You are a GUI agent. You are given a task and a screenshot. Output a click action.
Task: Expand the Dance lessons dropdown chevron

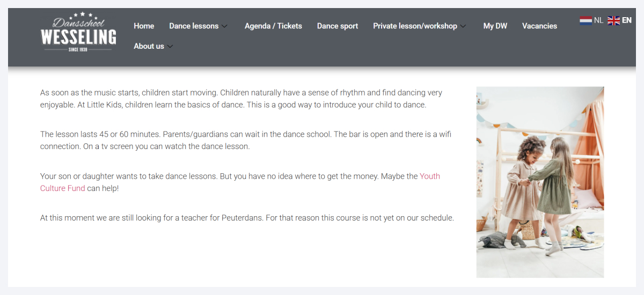(x=225, y=26)
